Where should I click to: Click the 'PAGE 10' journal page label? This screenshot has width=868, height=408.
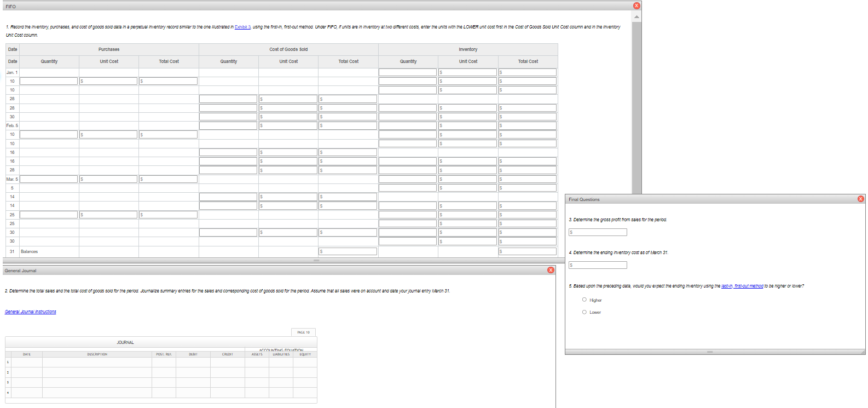(x=303, y=332)
